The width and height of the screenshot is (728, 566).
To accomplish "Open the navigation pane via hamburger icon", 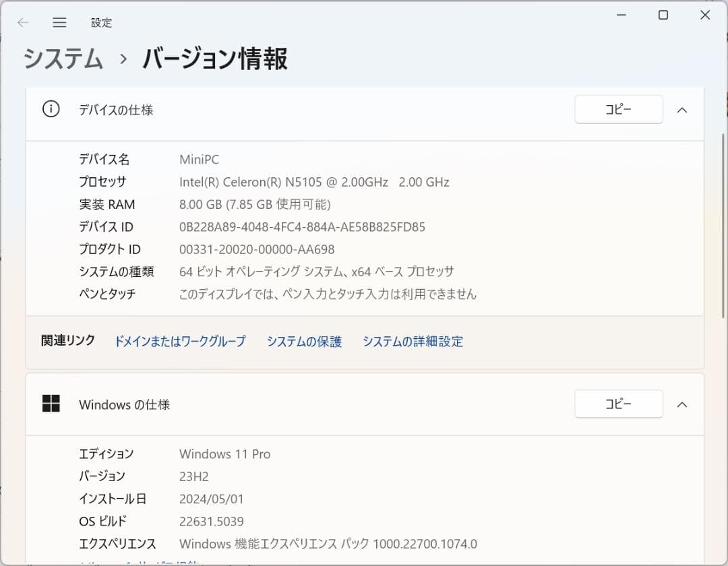I will coord(59,22).
